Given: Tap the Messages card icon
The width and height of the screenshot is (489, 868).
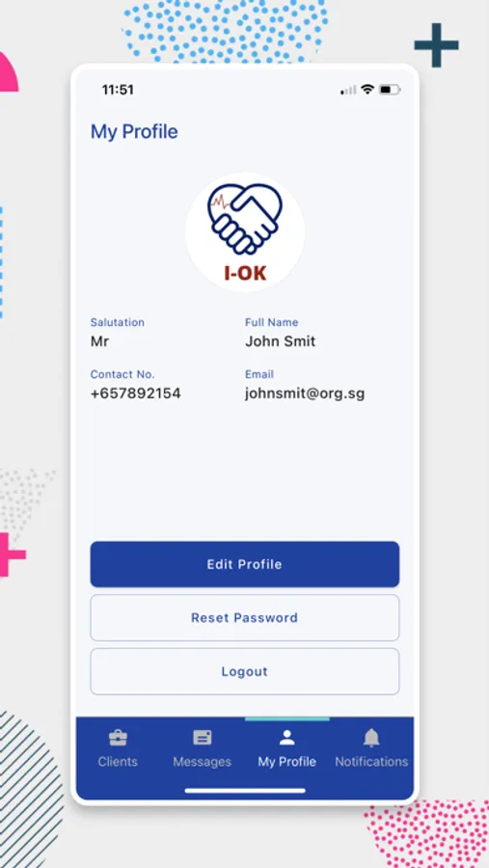Looking at the screenshot, I should [x=203, y=738].
